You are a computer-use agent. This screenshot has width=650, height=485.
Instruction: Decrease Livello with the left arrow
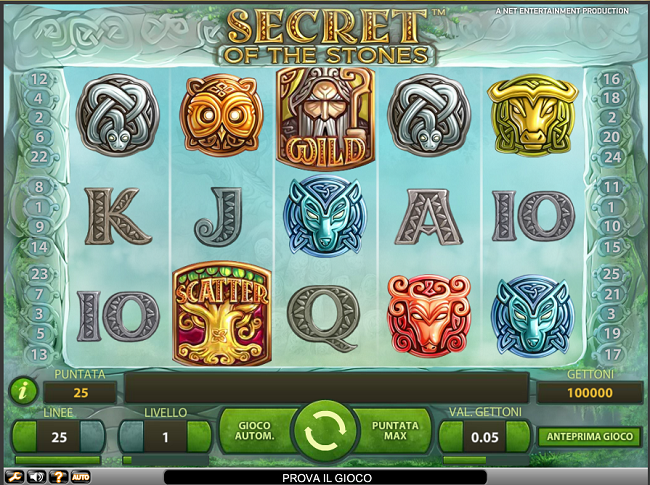[131, 436]
